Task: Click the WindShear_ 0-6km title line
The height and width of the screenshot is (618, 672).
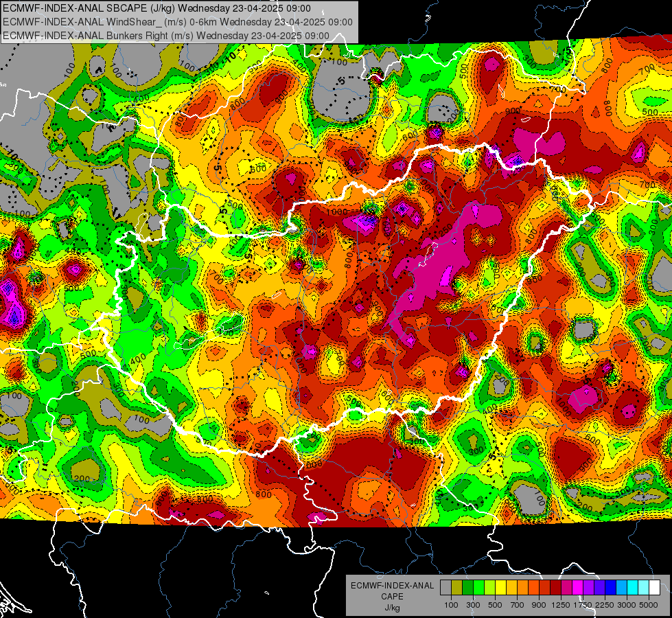Action: (x=177, y=22)
